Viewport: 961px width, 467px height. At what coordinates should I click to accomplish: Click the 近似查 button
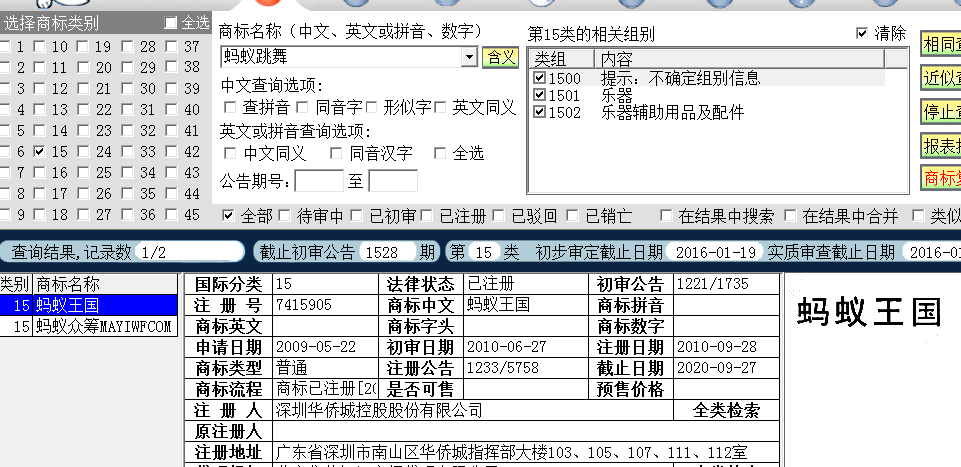pyautogui.click(x=941, y=78)
